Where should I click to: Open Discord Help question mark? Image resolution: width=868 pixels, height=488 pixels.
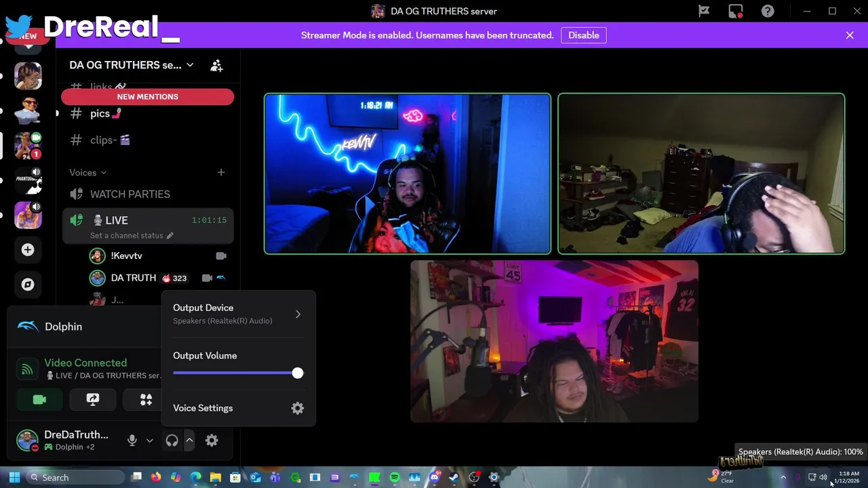[x=768, y=11]
